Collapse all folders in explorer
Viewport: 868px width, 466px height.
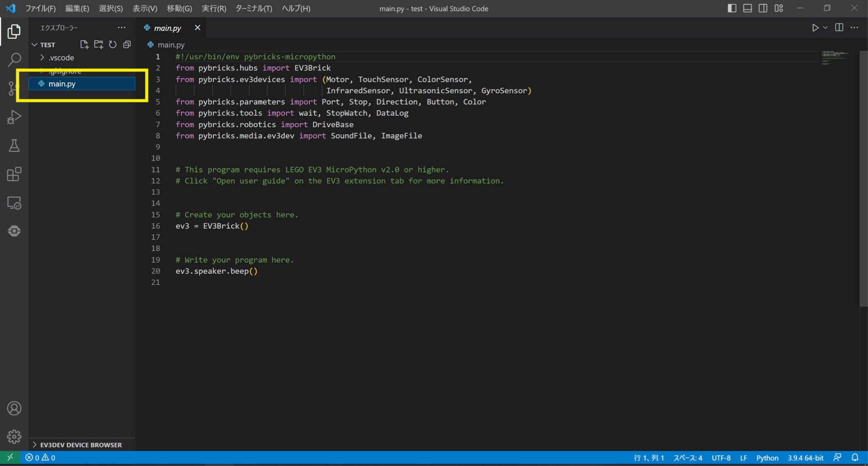[x=127, y=45]
